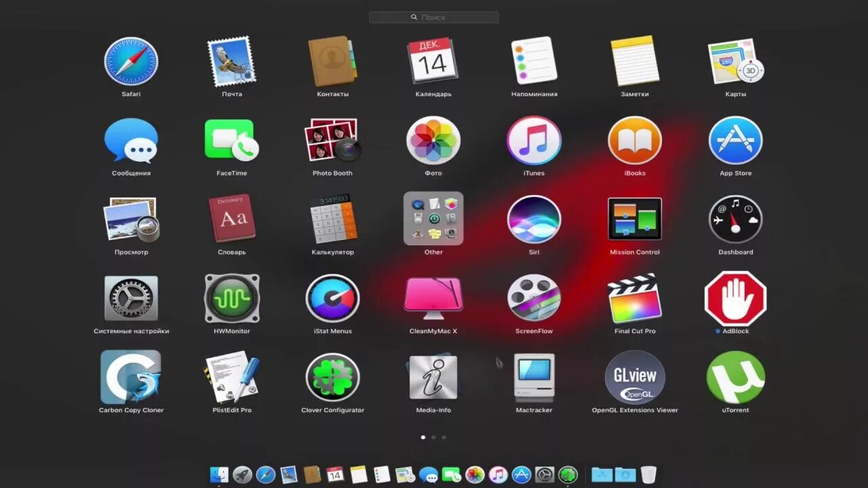This screenshot has width=868, height=488.
Task: Open App Store from the Dock
Action: 521,474
